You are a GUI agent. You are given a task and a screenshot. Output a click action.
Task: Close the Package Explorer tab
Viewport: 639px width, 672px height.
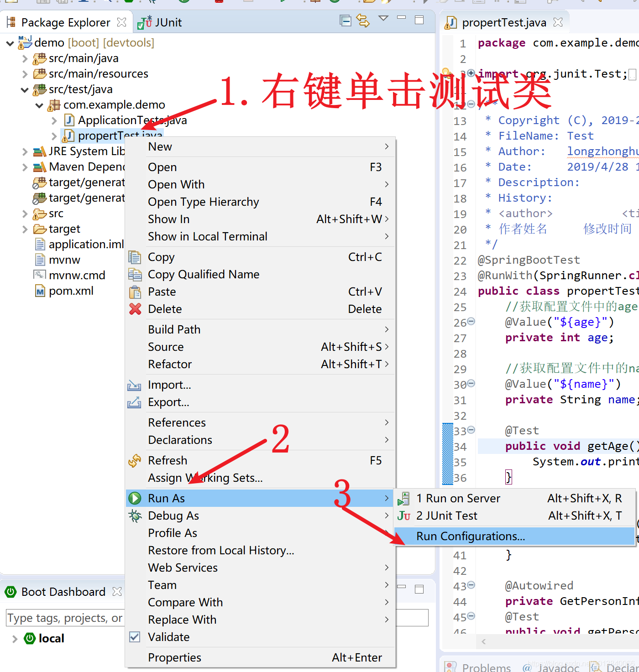(x=121, y=22)
